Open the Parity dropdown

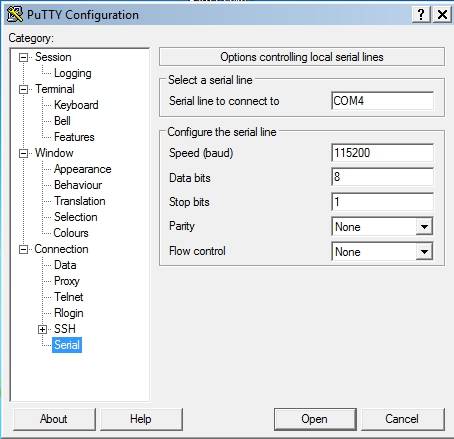[x=424, y=227]
